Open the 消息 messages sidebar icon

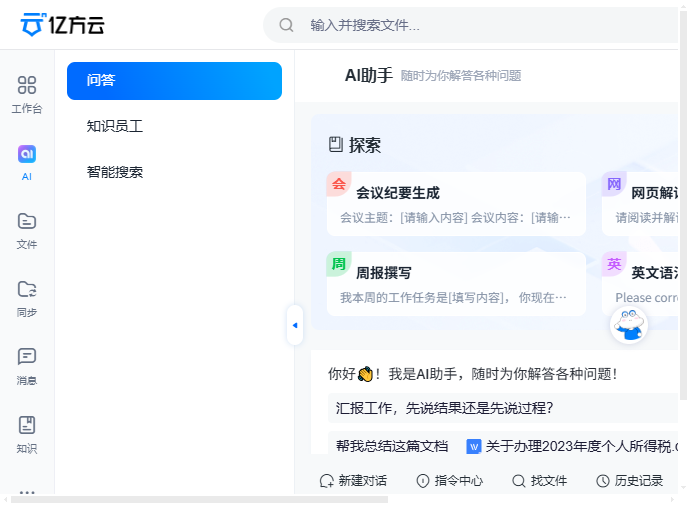[x=27, y=367]
